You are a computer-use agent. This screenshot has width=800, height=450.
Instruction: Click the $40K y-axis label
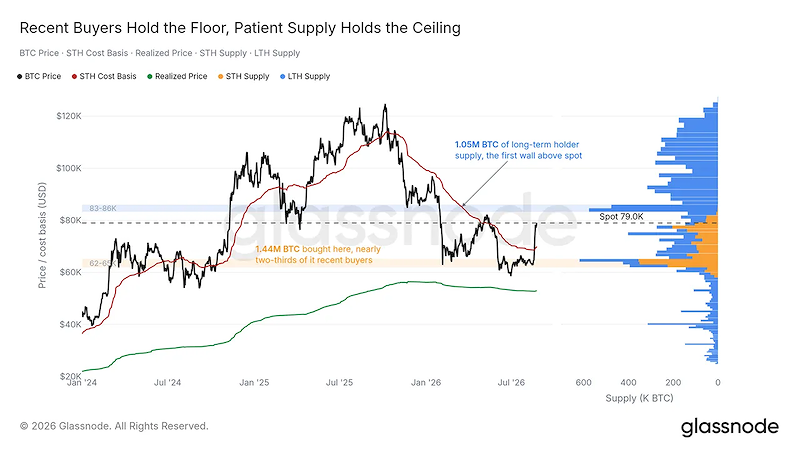70,324
